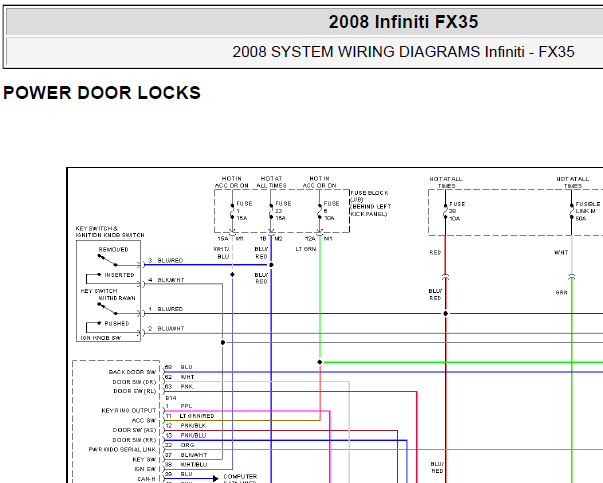Click the 'IGN SW' terminal label
Screen dimensions: 603x483
click(145, 469)
